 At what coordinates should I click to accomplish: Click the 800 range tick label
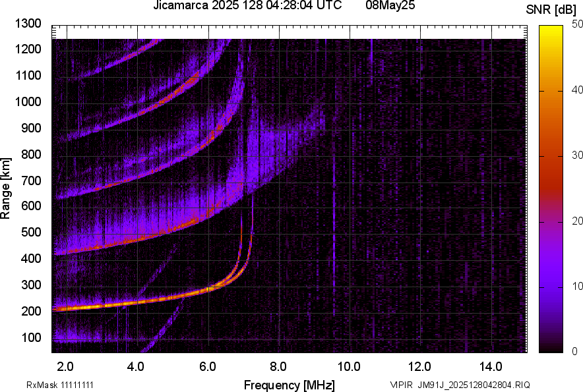[31, 154]
